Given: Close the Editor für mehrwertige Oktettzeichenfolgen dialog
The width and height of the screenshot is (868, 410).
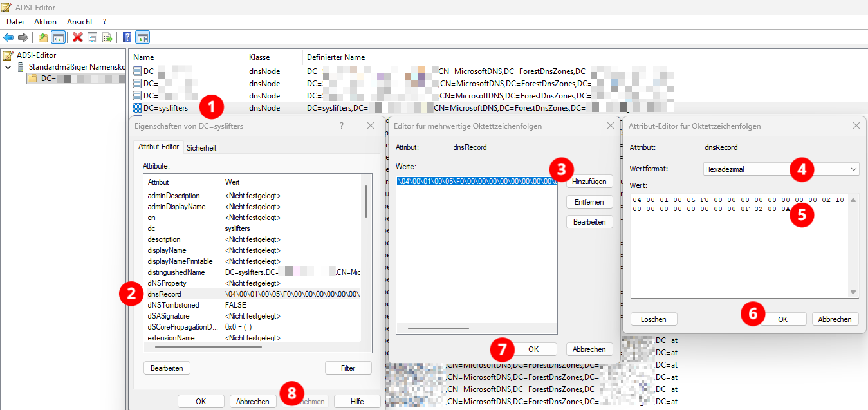Looking at the screenshot, I should (610, 126).
